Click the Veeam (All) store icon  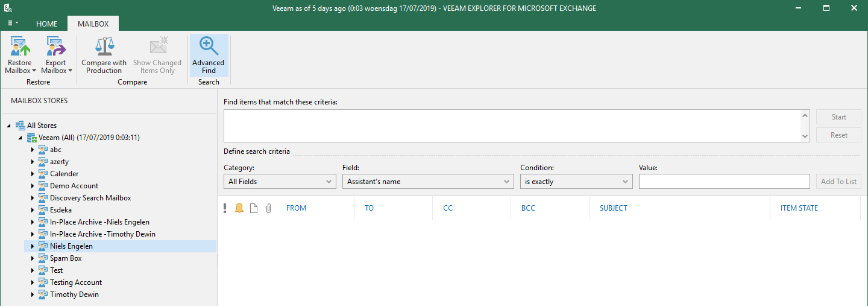click(x=32, y=138)
